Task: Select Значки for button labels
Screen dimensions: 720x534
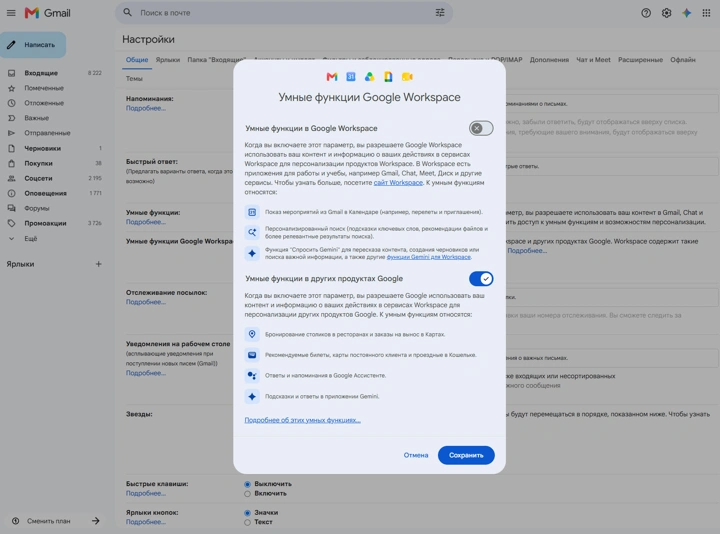Action: (x=248, y=513)
